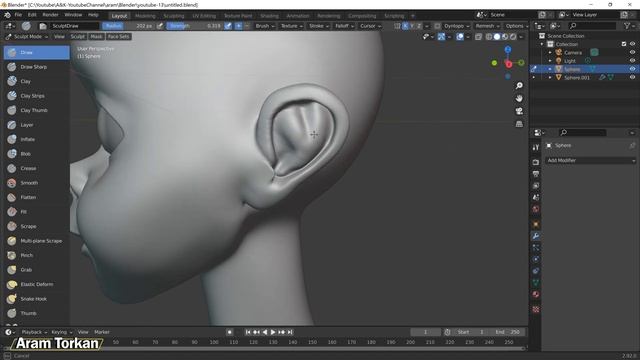The image size is (640, 360).
Task: Select the Draw Sharp brush
Action: tap(36, 67)
